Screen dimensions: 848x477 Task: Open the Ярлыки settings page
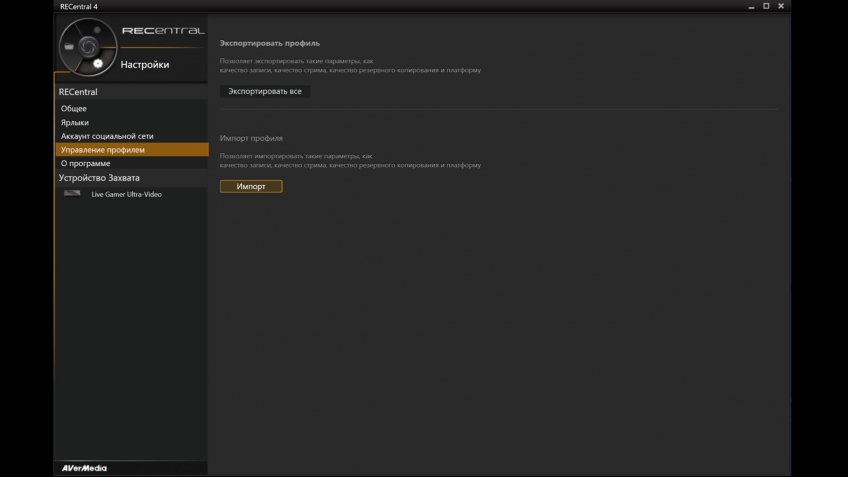click(x=132, y=123)
